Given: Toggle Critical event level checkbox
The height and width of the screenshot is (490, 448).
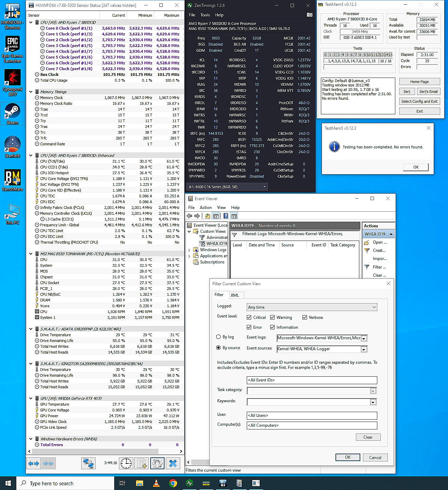Looking at the screenshot, I should tap(249, 317).
